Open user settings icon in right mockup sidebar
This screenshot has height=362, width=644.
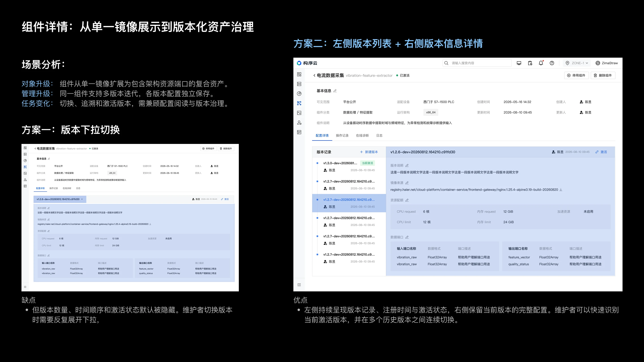coord(299,122)
